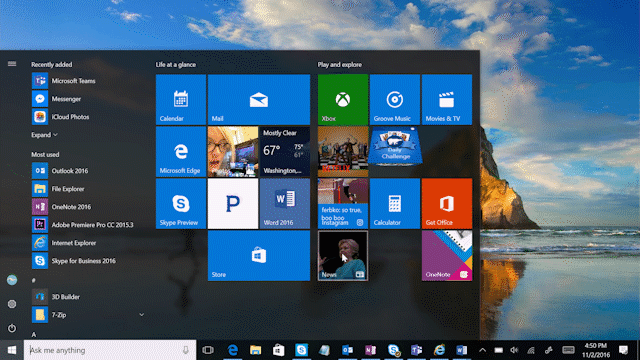Open Microsoft Teams from the taskbar
Image resolution: width=640 pixels, height=360 pixels.
point(416,350)
